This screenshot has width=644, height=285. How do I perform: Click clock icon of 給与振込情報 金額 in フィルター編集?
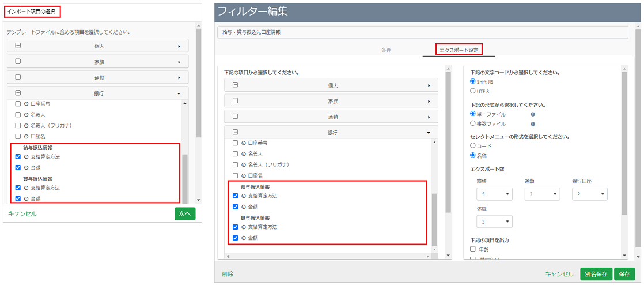[244, 207]
